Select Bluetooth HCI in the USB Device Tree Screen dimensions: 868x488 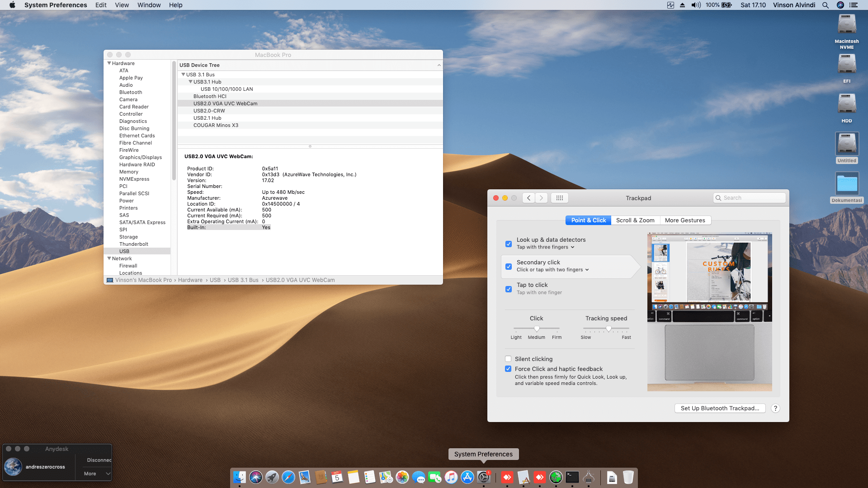coord(210,96)
